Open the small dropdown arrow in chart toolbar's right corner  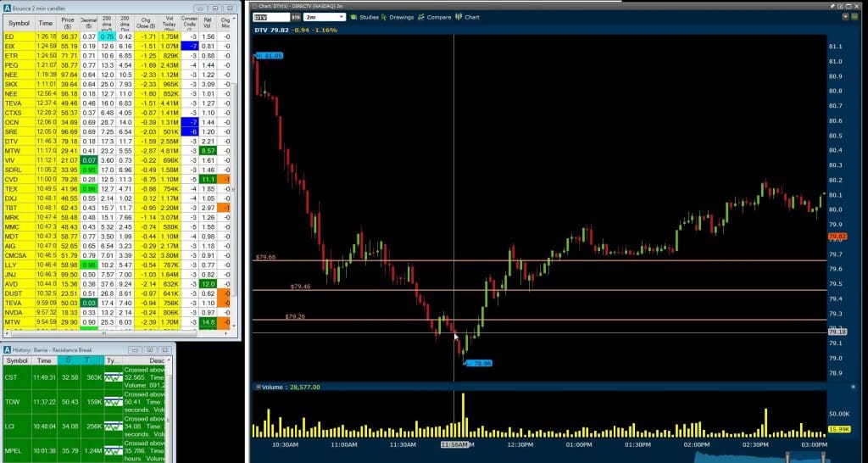(x=846, y=17)
